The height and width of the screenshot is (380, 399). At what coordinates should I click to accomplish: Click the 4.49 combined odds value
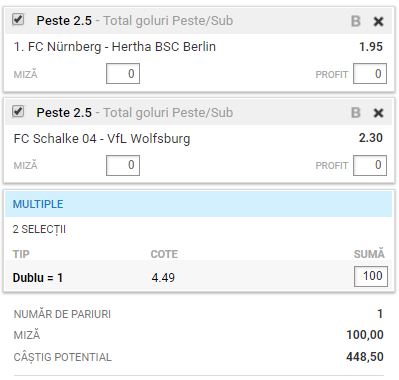(x=163, y=277)
